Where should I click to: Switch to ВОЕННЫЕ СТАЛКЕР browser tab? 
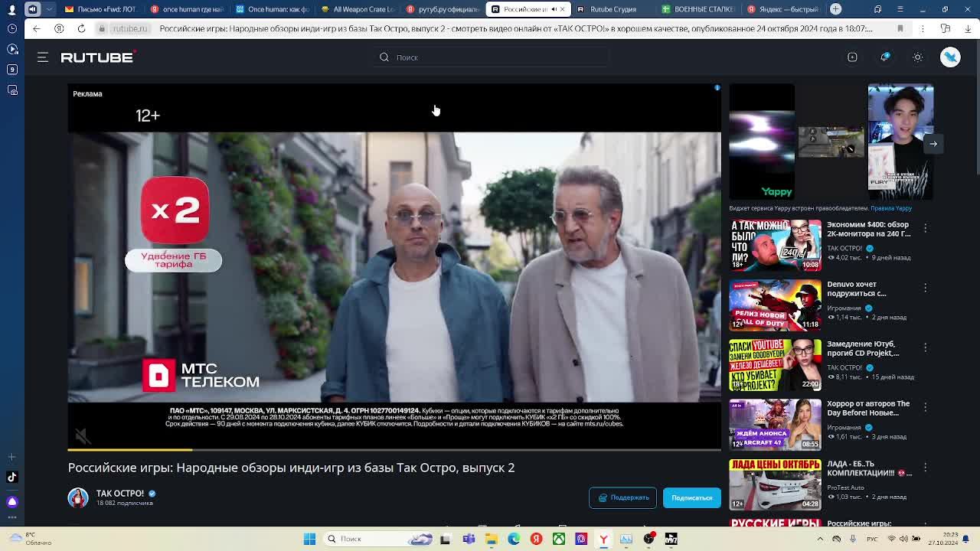697,9
